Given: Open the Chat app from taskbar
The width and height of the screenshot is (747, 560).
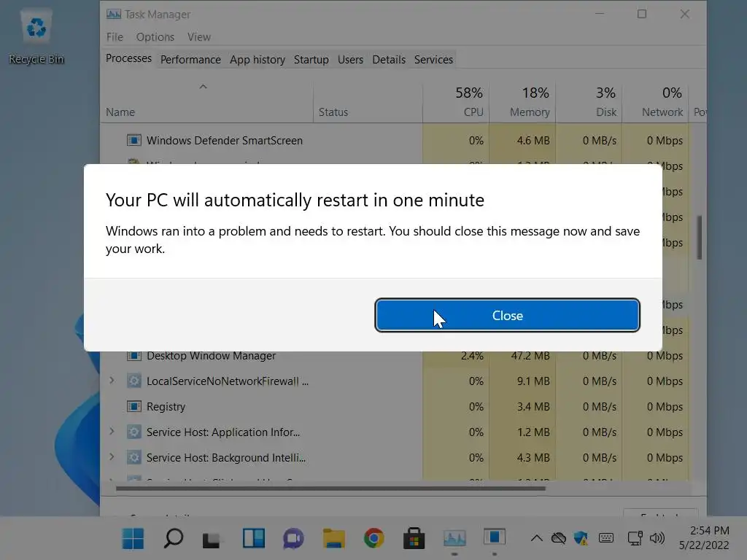Looking at the screenshot, I should click(293, 539).
